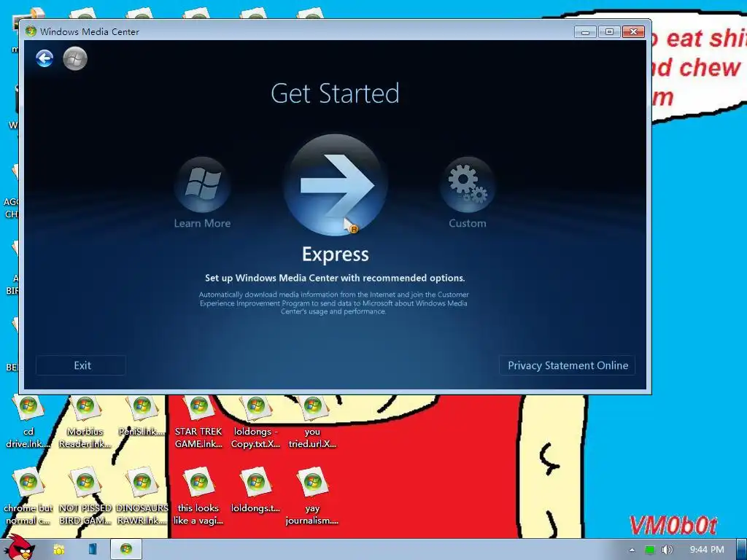Select the chrome but normal desktop icon

click(28, 496)
